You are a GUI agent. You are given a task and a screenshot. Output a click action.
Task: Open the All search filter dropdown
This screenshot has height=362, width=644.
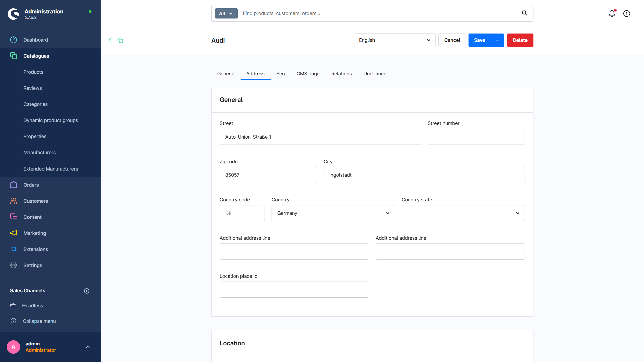pyautogui.click(x=226, y=13)
